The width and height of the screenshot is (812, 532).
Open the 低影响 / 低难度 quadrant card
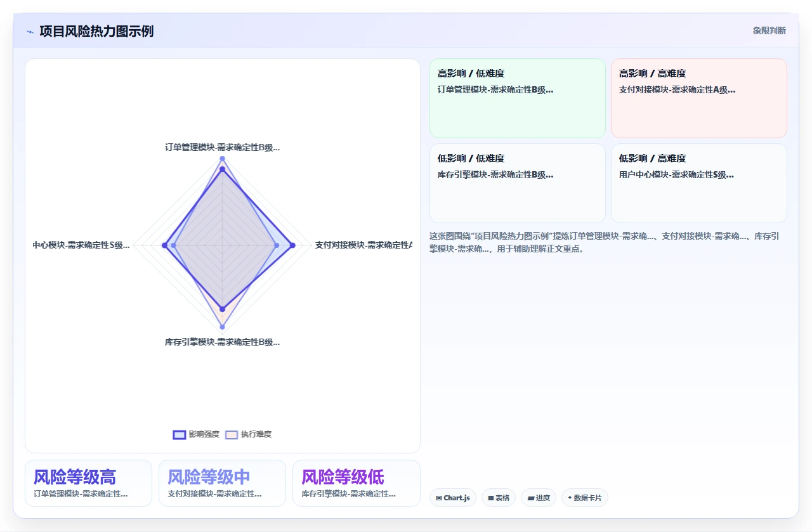(518, 183)
